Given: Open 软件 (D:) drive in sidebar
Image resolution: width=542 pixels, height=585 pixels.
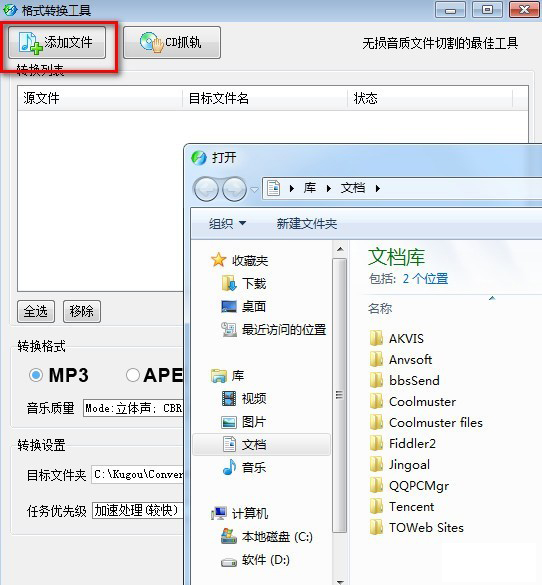Looking at the screenshot, I should pyautogui.click(x=256, y=560).
